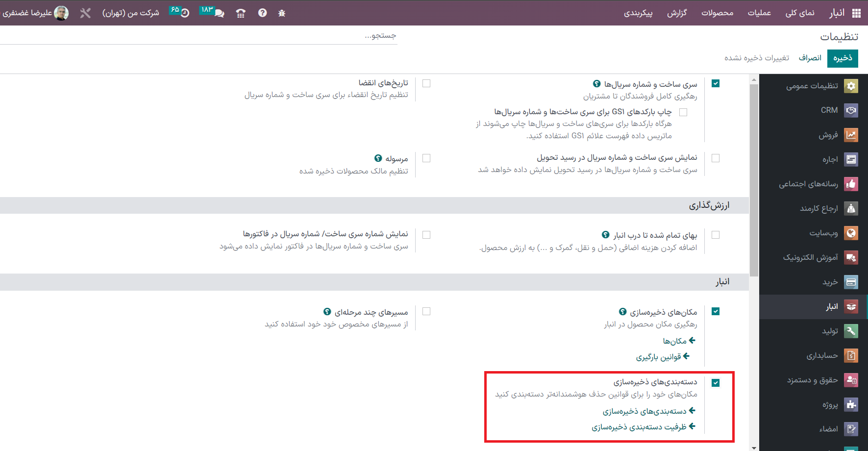Open ارجاع کارمند sidebar icon

coord(851,208)
